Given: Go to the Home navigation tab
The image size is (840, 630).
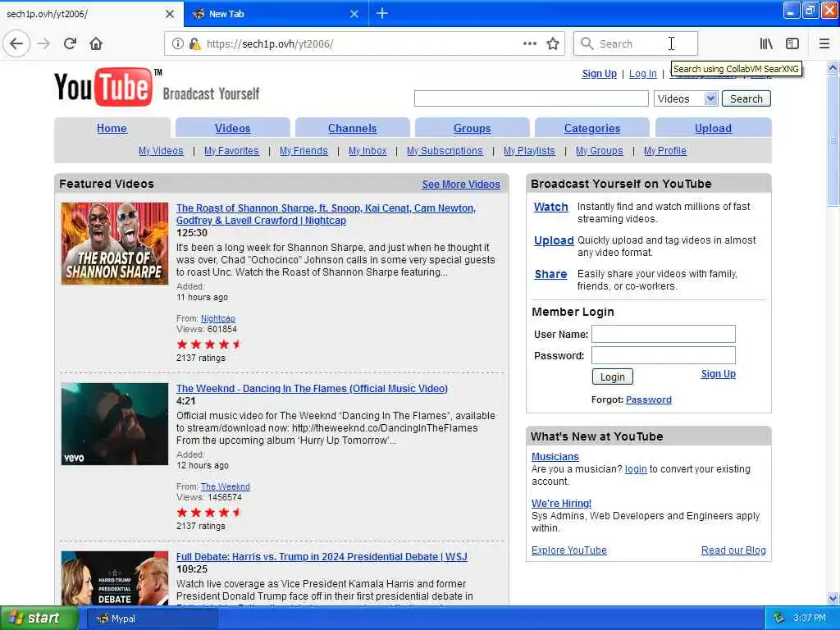Looking at the screenshot, I should (x=112, y=128).
